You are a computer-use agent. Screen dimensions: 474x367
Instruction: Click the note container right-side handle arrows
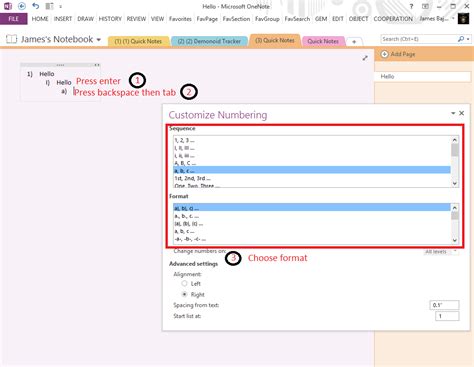[97, 65]
